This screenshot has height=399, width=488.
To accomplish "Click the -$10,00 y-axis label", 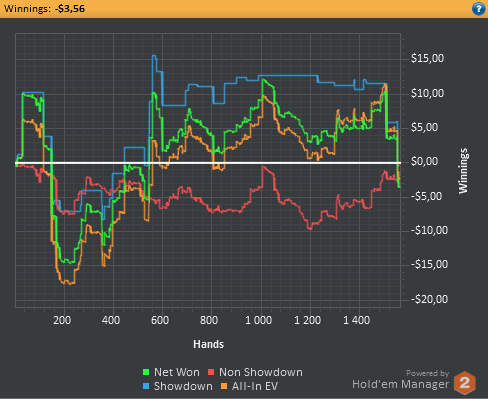I will tap(429, 230).
